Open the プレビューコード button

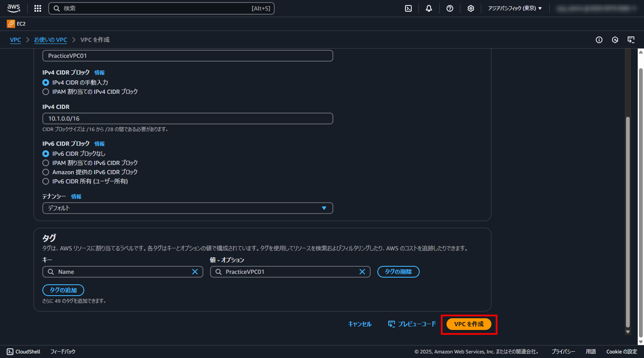pyautogui.click(x=412, y=324)
